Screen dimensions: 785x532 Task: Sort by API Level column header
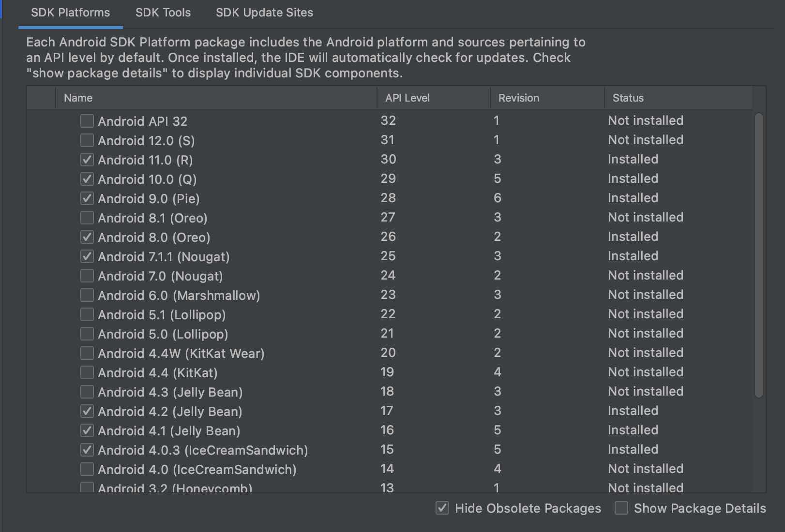click(x=408, y=98)
